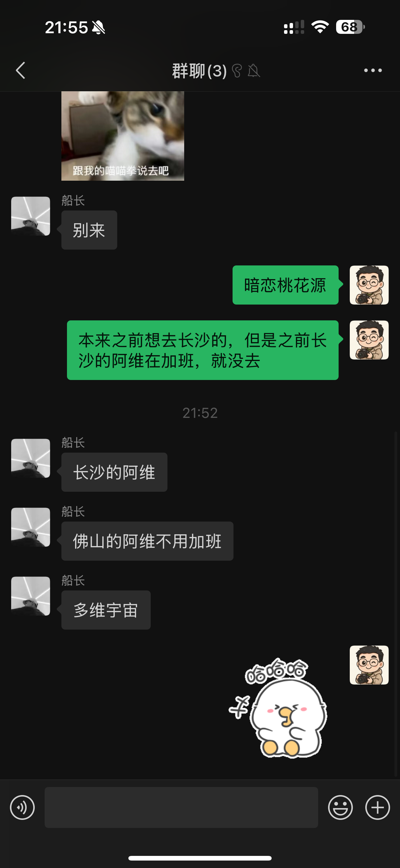Tap the battery 68 indicator
The width and height of the screenshot is (400, 868).
pyautogui.click(x=350, y=27)
